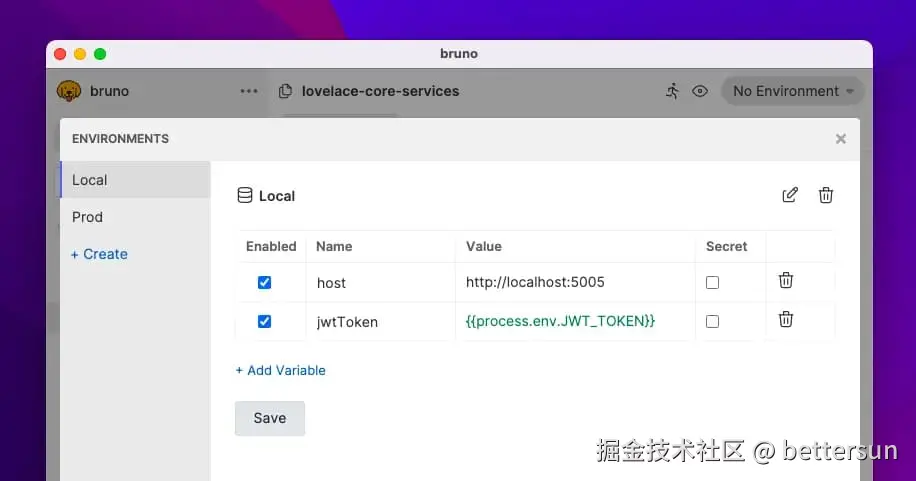Click the host name field
The image size is (916, 481).
tap(381, 283)
